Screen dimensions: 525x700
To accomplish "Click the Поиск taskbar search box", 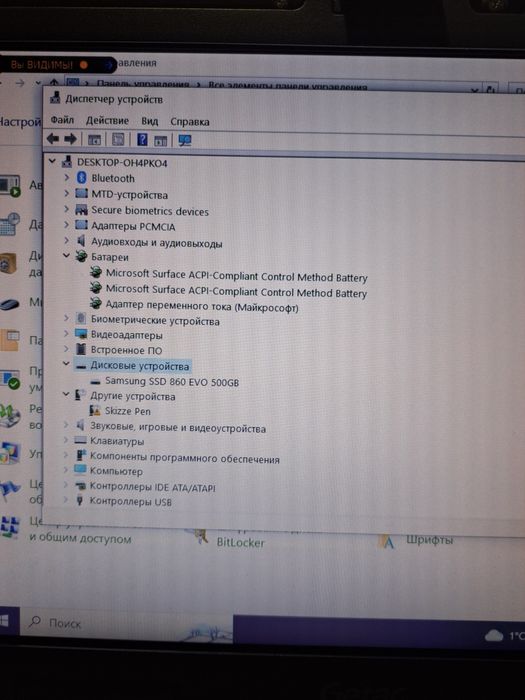I will pos(125,623).
